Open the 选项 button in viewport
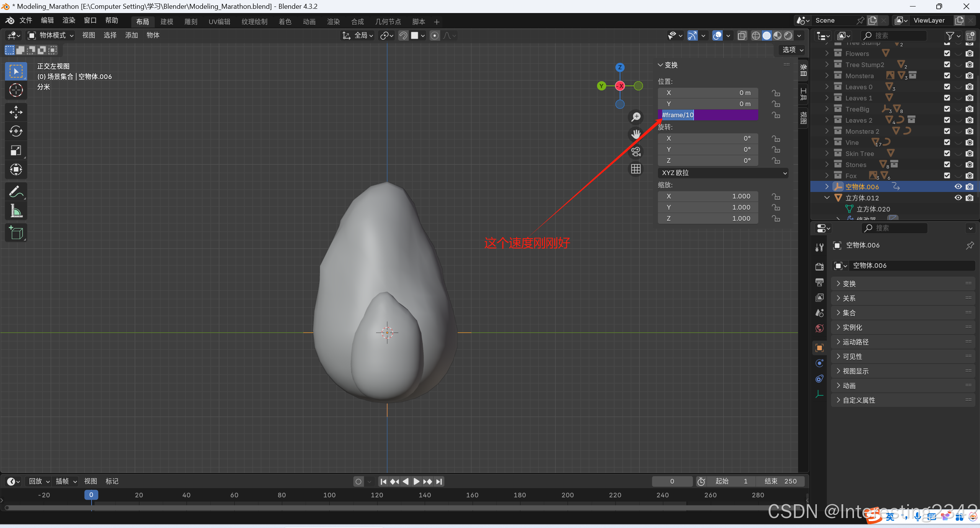The image size is (980, 528). [x=792, y=50]
